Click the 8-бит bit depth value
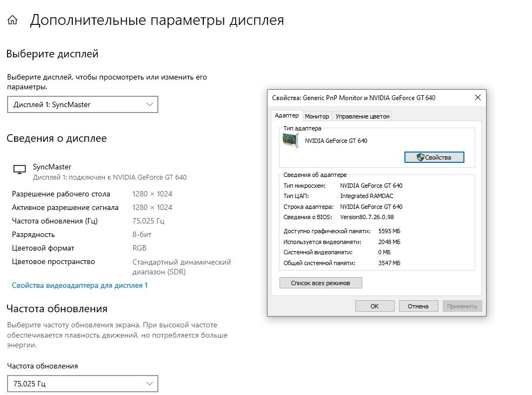Screen dimensions: 532x395 pos(142,235)
